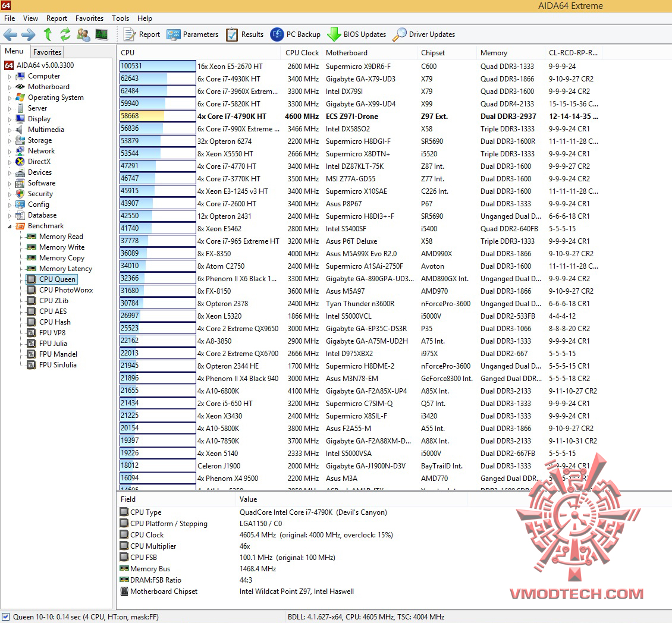672x623 pixels.
Task: Expand the Storage tree node
Action: click(10, 140)
